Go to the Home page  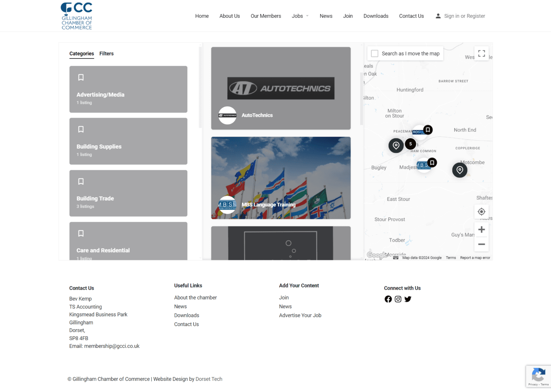coord(202,16)
